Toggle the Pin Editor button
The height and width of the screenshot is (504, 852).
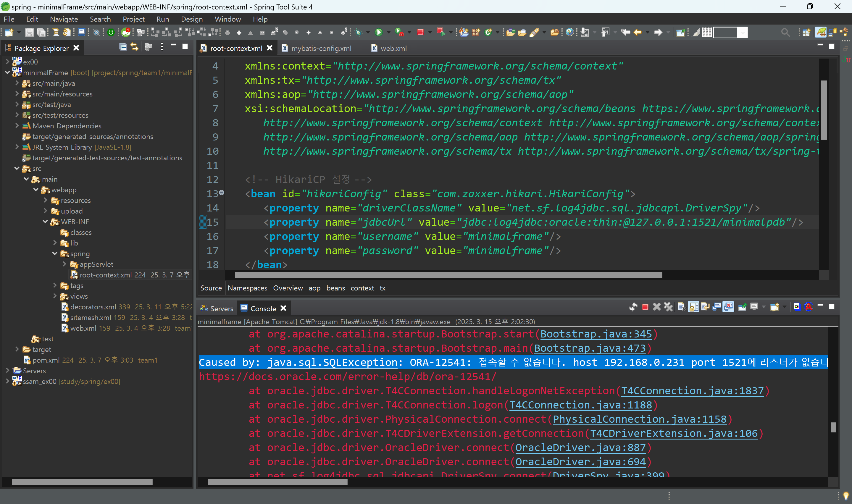click(x=680, y=32)
